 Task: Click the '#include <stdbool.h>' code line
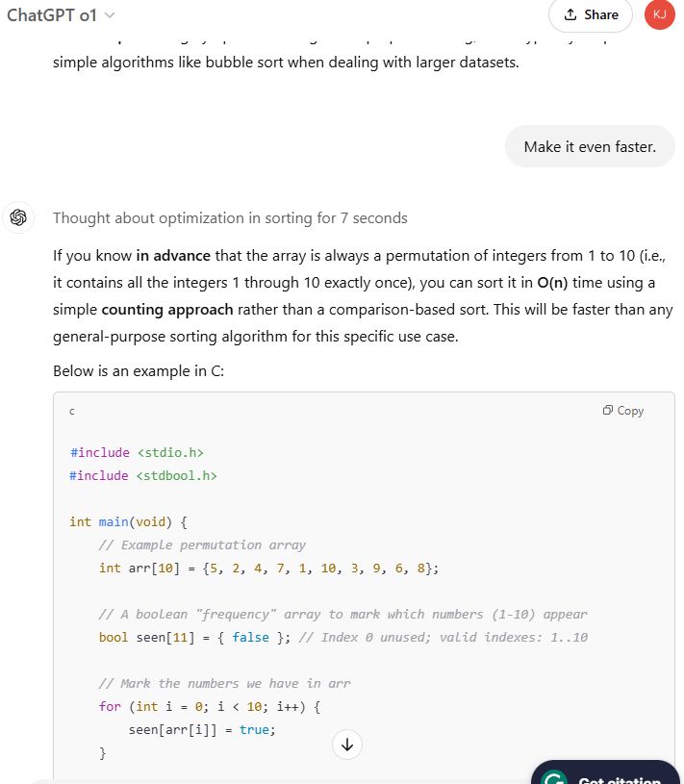[143, 475]
